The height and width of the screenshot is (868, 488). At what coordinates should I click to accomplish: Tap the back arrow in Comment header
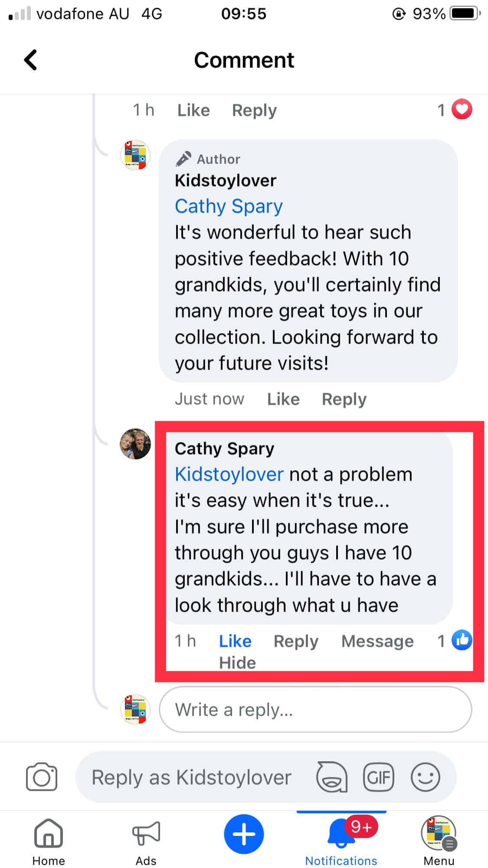tap(30, 60)
